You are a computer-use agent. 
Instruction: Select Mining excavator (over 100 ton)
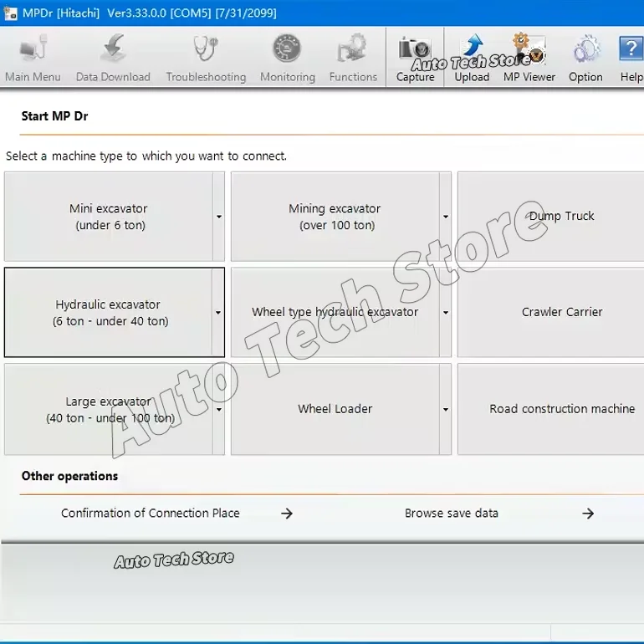point(335,217)
